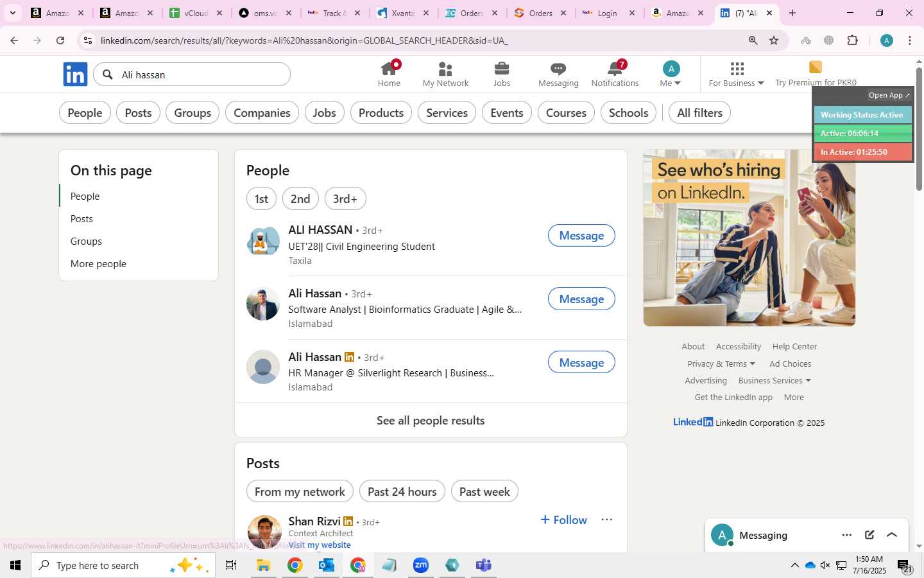This screenshot has height=578, width=924.
Task: Open All filters
Action: tap(699, 113)
